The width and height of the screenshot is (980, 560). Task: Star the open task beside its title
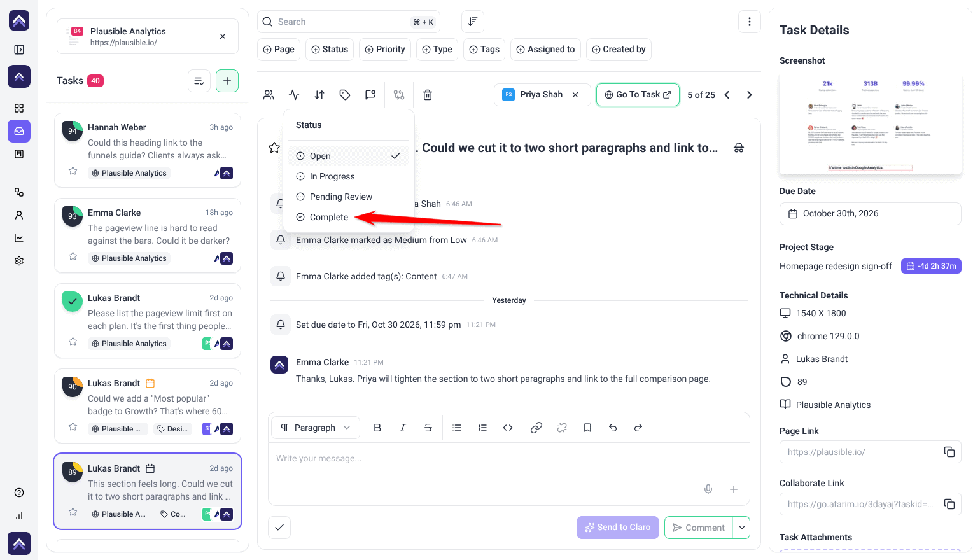coord(274,148)
